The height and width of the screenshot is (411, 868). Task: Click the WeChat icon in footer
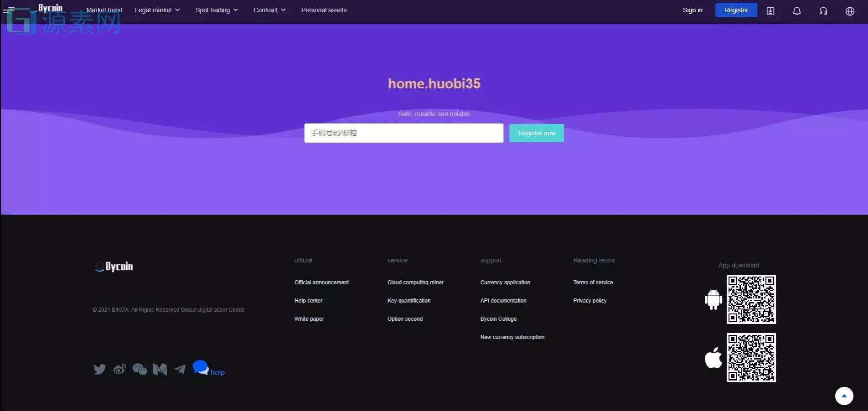click(x=139, y=369)
